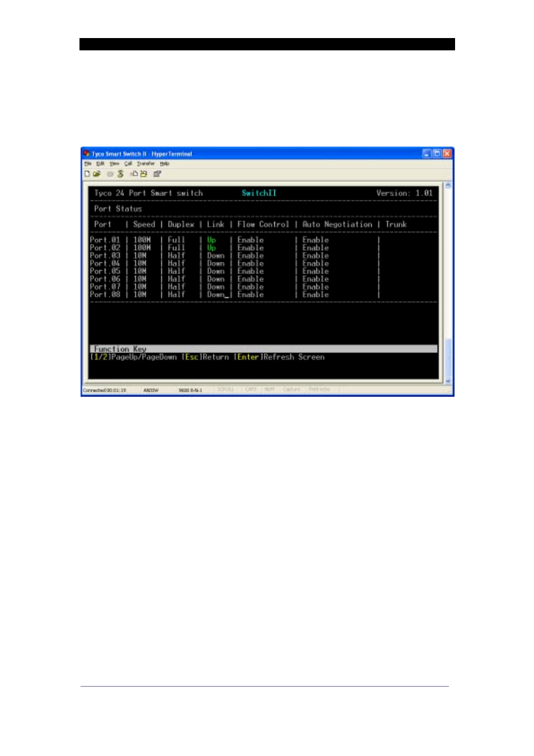Click the Port.07 row label
The width and height of the screenshot is (534, 756).
click(x=105, y=287)
